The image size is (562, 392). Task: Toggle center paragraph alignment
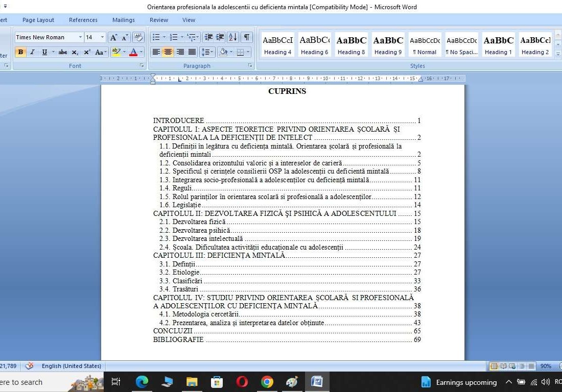click(x=169, y=52)
